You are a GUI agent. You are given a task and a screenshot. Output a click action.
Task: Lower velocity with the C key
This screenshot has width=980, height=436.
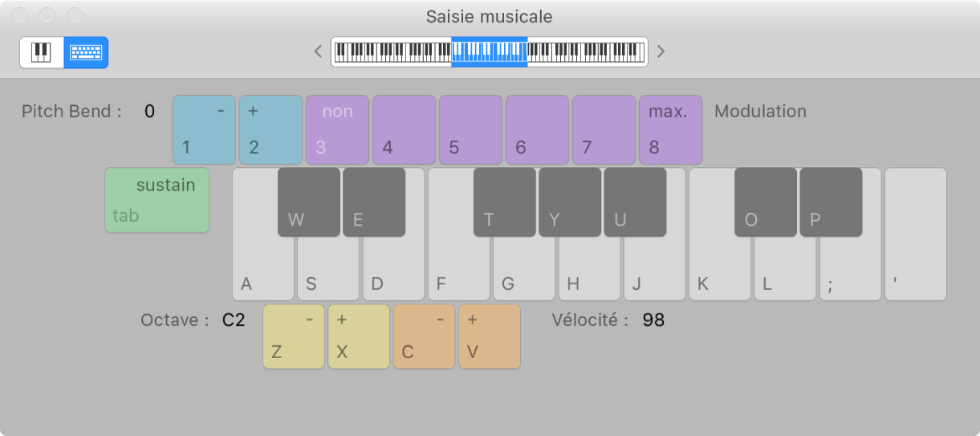coord(424,336)
